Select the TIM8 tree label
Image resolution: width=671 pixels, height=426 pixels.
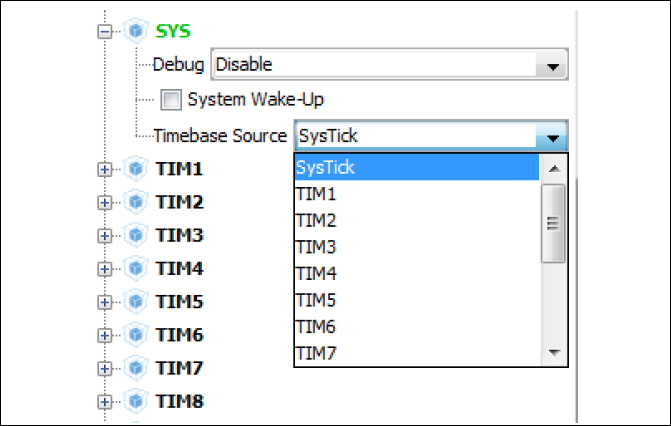tap(180, 401)
